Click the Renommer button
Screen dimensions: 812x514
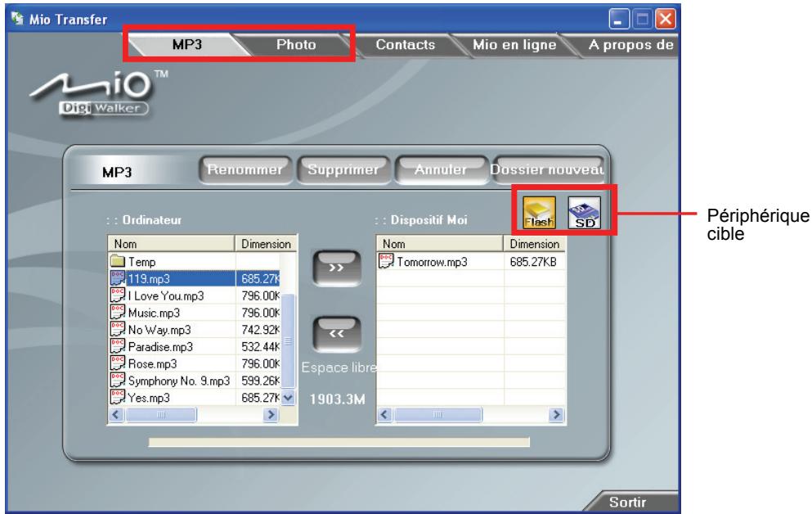click(245, 170)
